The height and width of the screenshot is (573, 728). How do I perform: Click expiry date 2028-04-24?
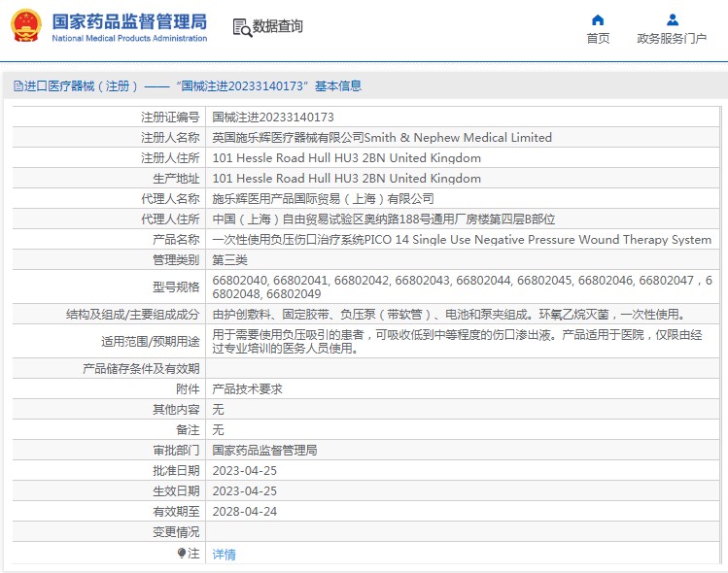coord(244,511)
